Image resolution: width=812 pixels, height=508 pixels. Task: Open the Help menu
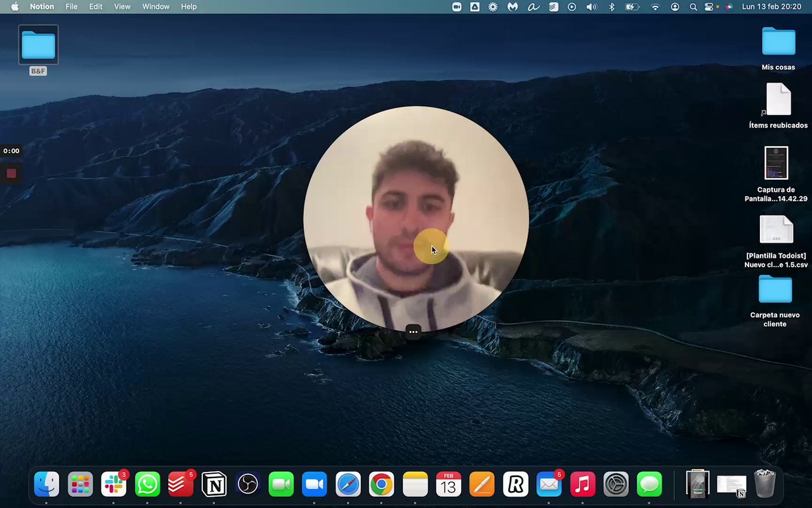pos(188,6)
